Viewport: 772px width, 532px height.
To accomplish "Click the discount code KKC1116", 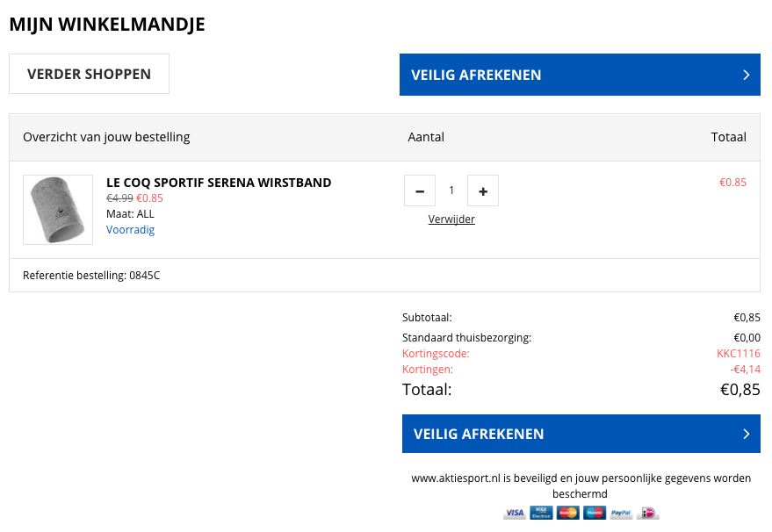I will tap(738, 354).
